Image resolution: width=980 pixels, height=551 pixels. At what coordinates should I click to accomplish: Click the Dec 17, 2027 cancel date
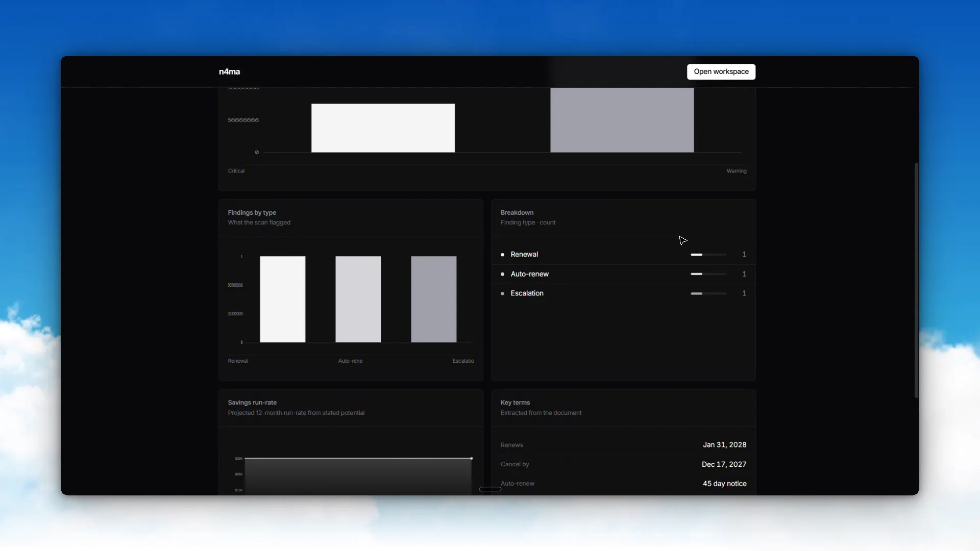click(724, 464)
